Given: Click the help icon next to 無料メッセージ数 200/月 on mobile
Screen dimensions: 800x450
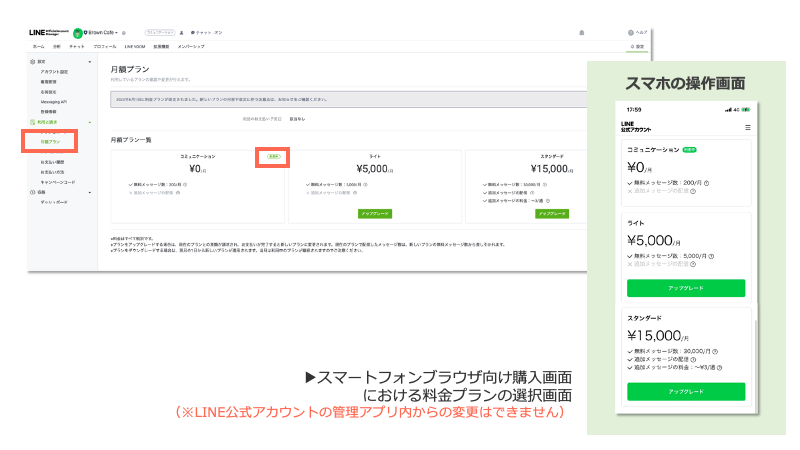Looking at the screenshot, I should point(706,183).
